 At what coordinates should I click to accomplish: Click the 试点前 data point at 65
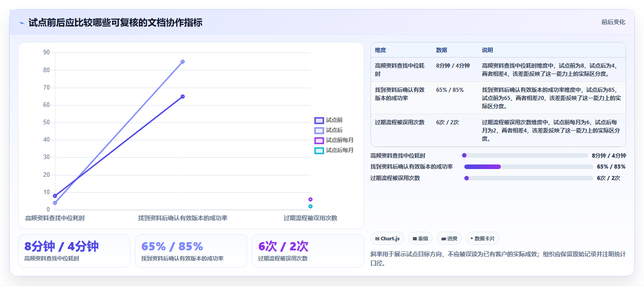[182, 96]
